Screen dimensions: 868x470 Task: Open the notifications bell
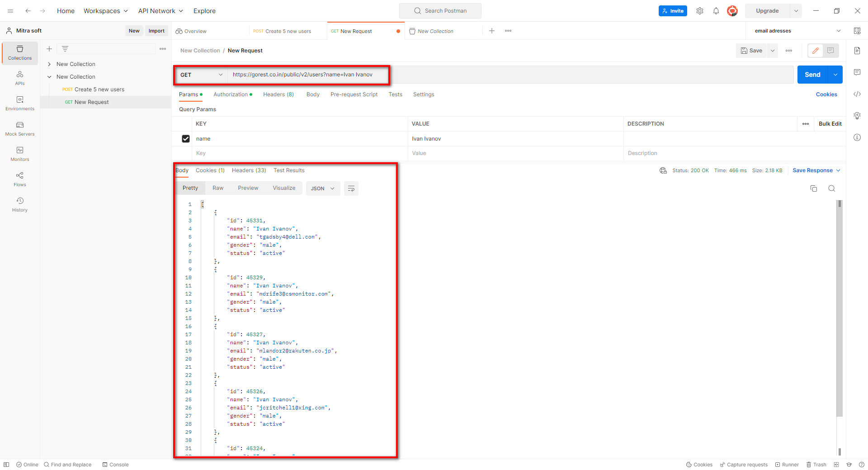[716, 11]
